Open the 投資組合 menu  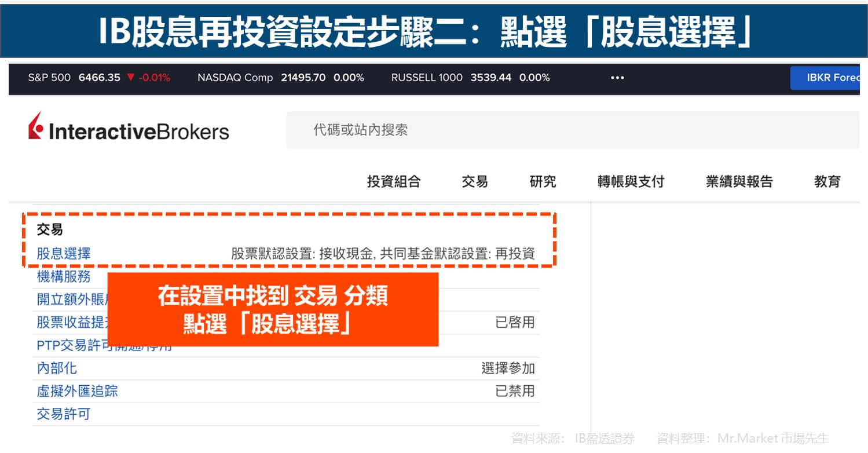pyautogui.click(x=393, y=182)
